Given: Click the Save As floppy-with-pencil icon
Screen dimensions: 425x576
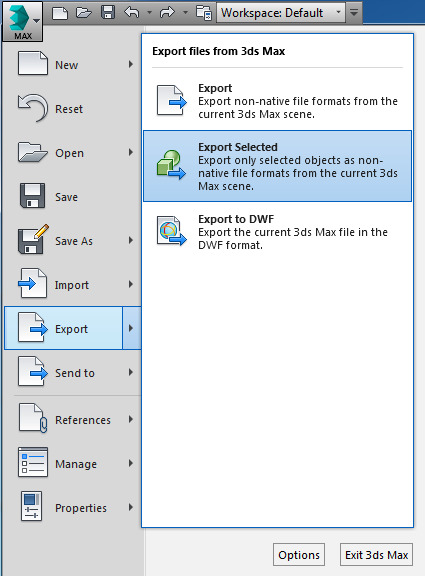Looking at the screenshot, I should tap(33, 239).
